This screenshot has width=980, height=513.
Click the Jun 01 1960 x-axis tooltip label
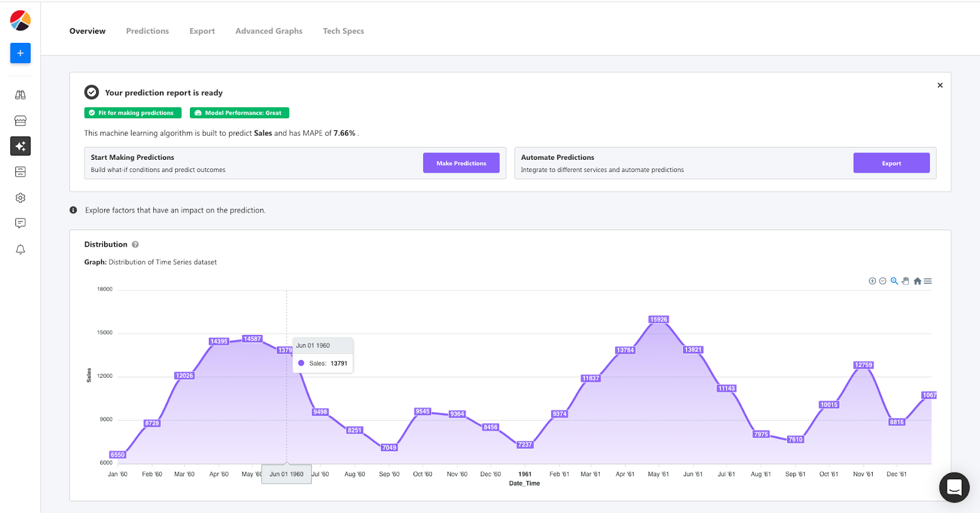(x=287, y=474)
